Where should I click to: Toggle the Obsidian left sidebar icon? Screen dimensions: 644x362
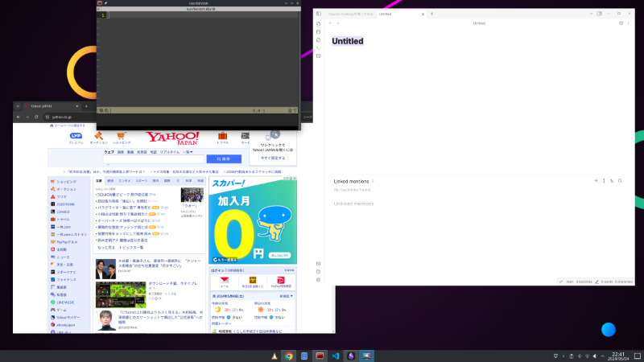[x=318, y=14]
